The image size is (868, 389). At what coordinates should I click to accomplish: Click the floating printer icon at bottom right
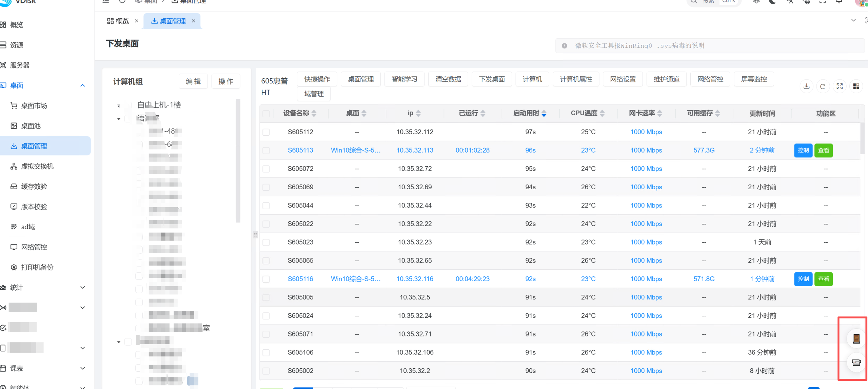pos(856,363)
